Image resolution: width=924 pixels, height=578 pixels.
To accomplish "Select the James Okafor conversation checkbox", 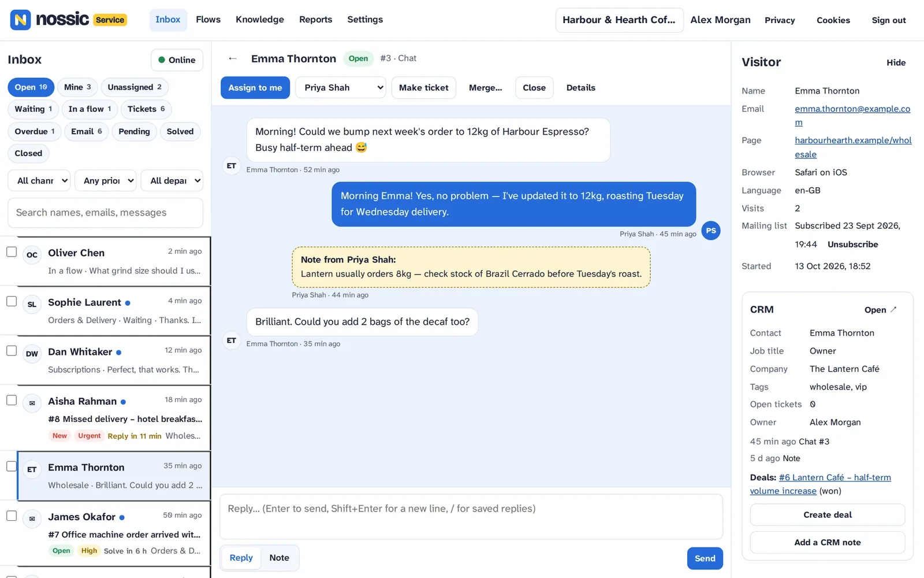I will click(12, 516).
